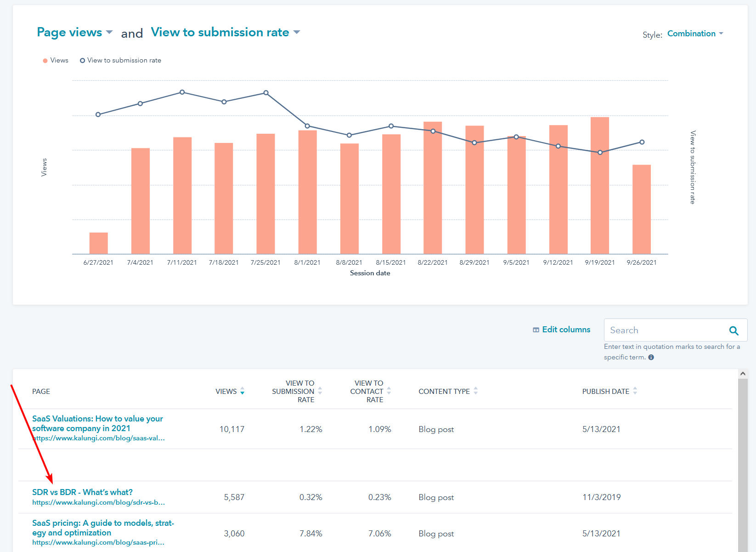756x552 pixels.
Task: Open the Page views metric dropdown
Action: click(74, 32)
